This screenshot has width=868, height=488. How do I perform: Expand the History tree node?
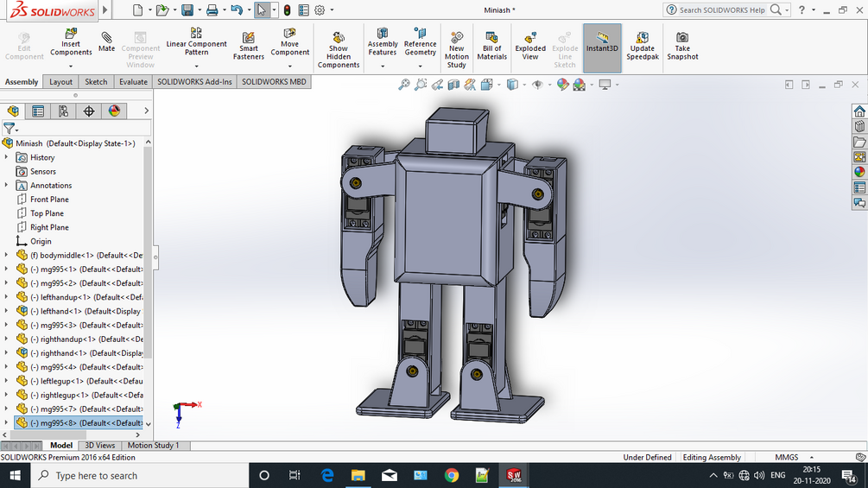[x=7, y=157]
